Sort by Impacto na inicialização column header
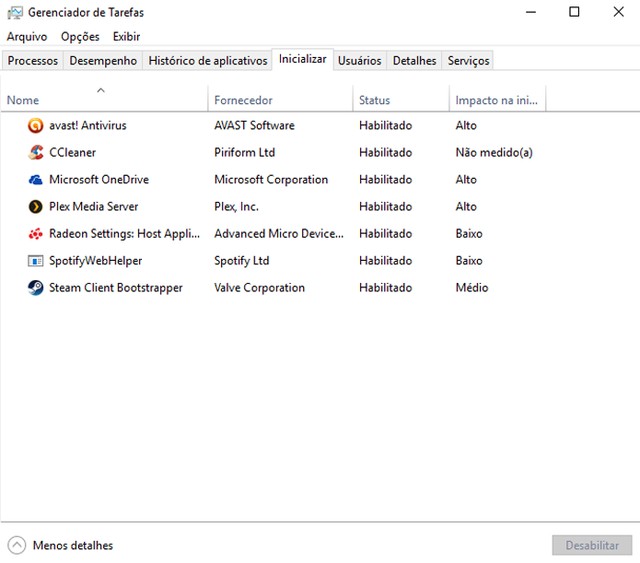This screenshot has width=640, height=563. 497,98
